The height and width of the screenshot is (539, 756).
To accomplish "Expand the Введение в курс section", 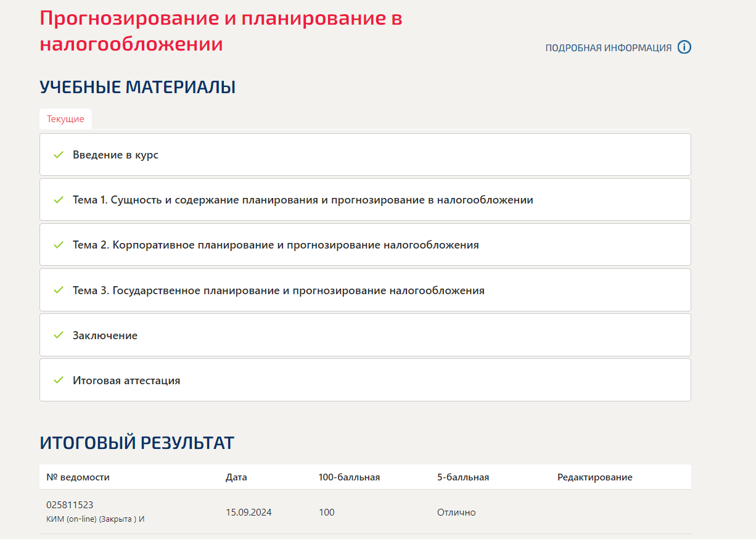I will (x=365, y=155).
